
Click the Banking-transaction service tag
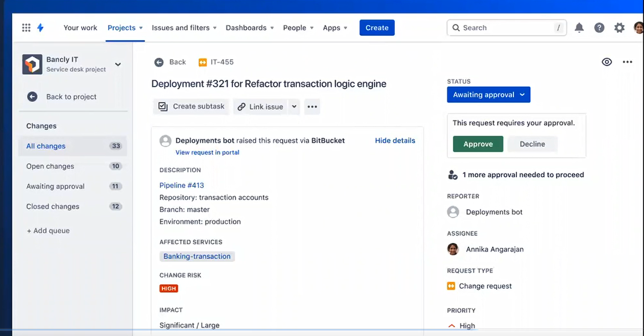[197, 256]
